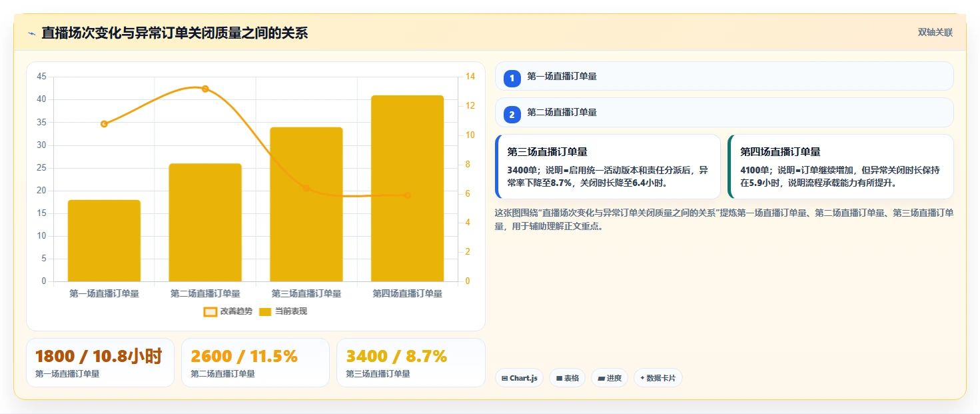
Task: Expand the 第二场直播订单量 list row
Action: pyautogui.click(x=724, y=112)
